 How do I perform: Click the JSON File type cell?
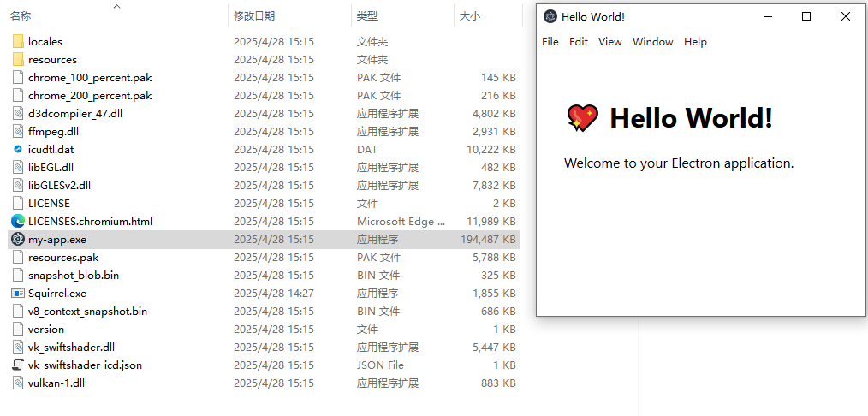coord(380,365)
